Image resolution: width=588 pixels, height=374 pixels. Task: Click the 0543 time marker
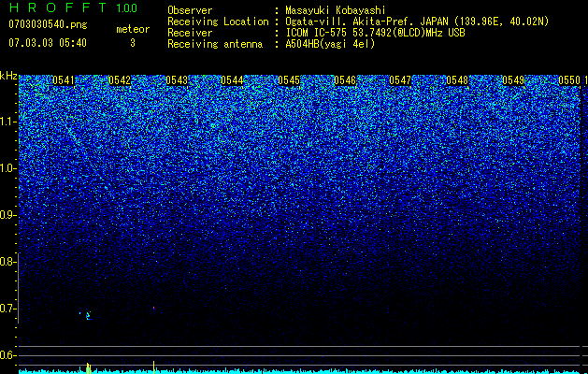tap(177, 80)
